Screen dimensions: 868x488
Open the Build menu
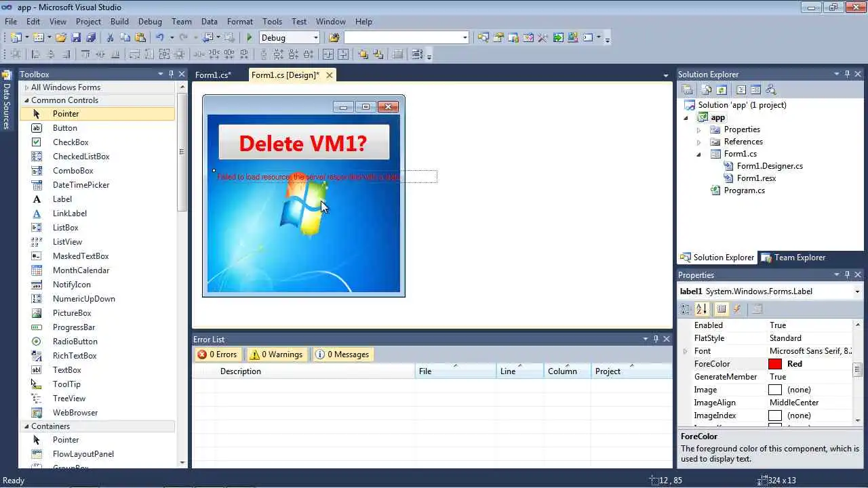[119, 22]
